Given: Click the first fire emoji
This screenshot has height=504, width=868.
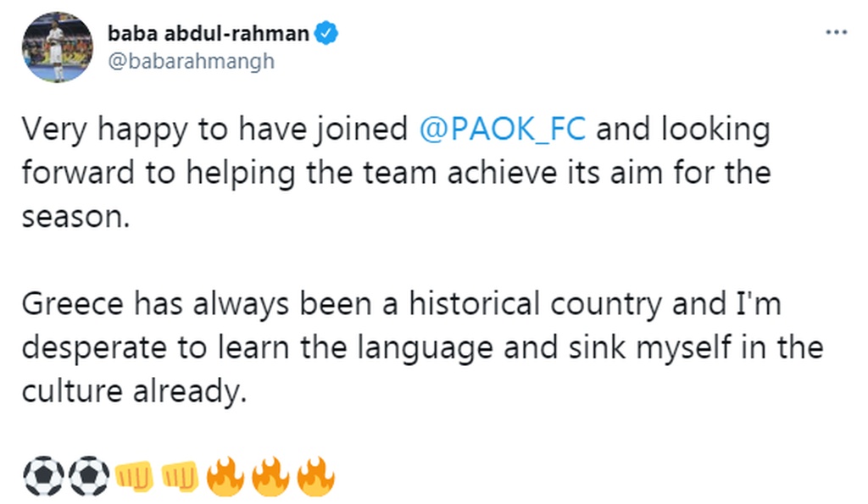Looking at the screenshot, I should pyautogui.click(x=225, y=477).
